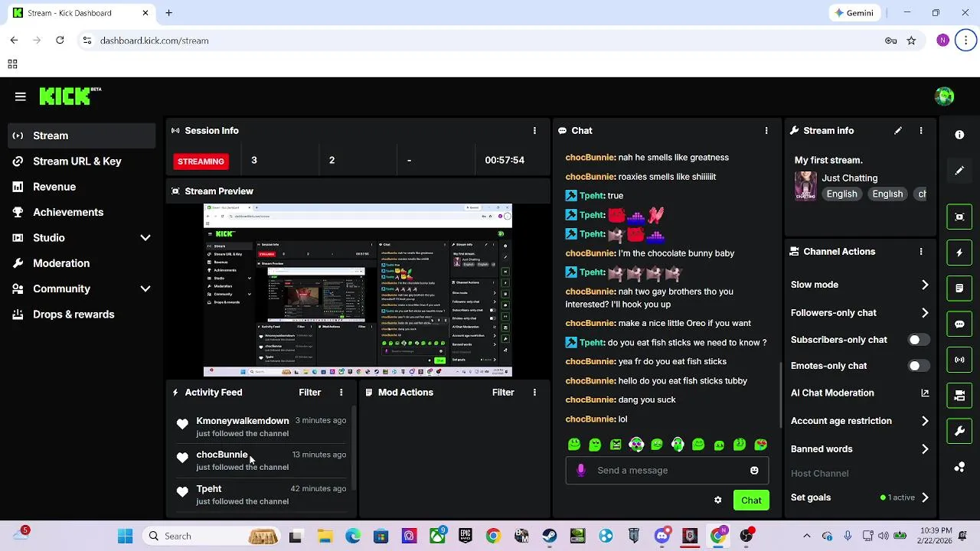Click chocBunnie's name in the lol message
This screenshot has width=980, height=551.
590,419
